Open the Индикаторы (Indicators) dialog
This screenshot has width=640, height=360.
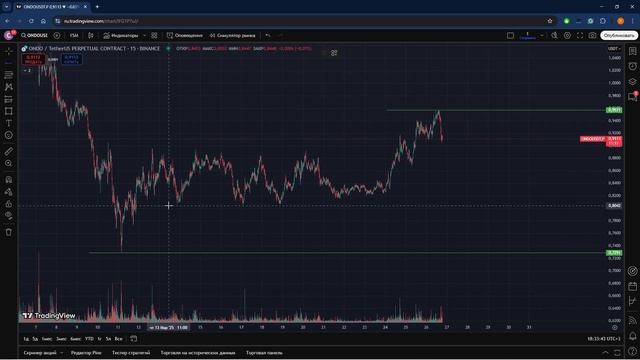click(121, 36)
